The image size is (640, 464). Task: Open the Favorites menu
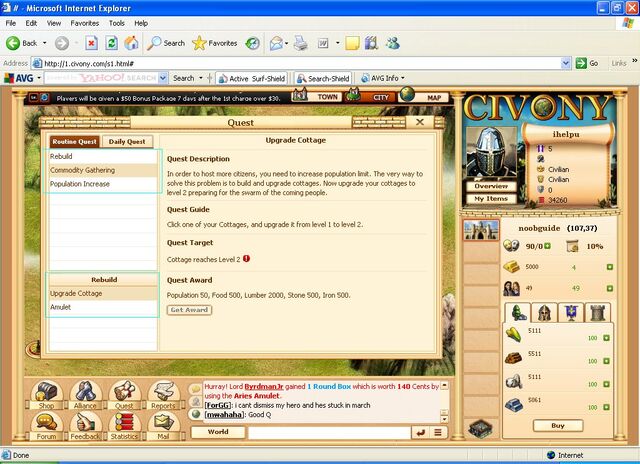coord(84,23)
